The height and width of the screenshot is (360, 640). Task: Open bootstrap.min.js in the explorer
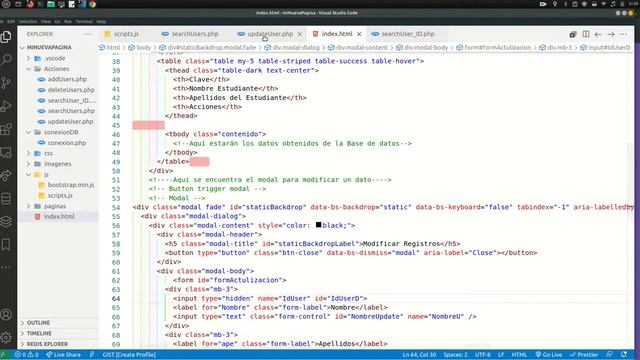pyautogui.click(x=71, y=185)
